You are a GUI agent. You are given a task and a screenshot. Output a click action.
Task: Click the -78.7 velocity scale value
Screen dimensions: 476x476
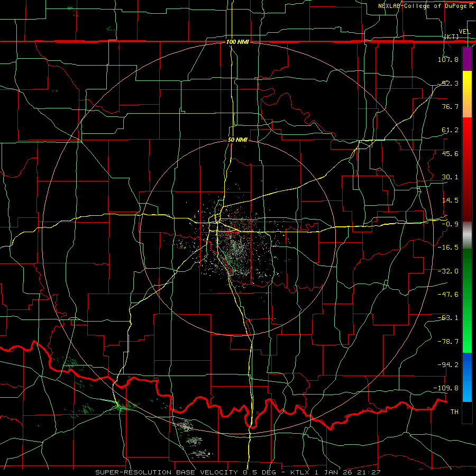coord(448,342)
